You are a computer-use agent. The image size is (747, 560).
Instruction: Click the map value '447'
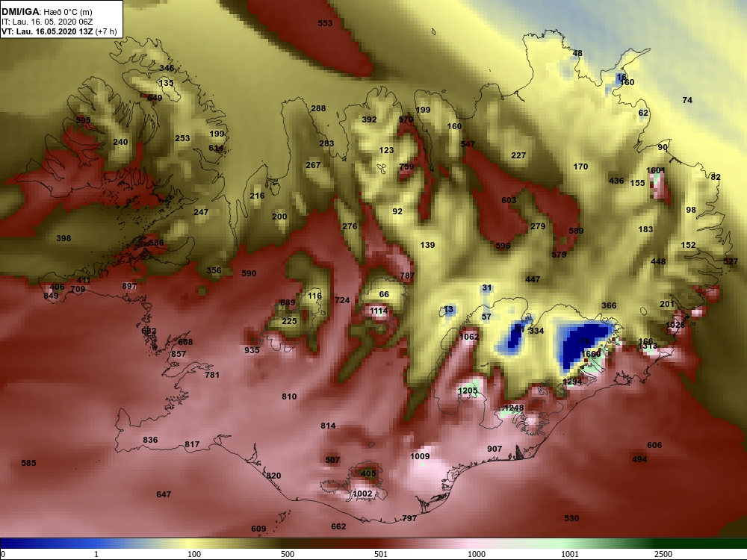(533, 279)
